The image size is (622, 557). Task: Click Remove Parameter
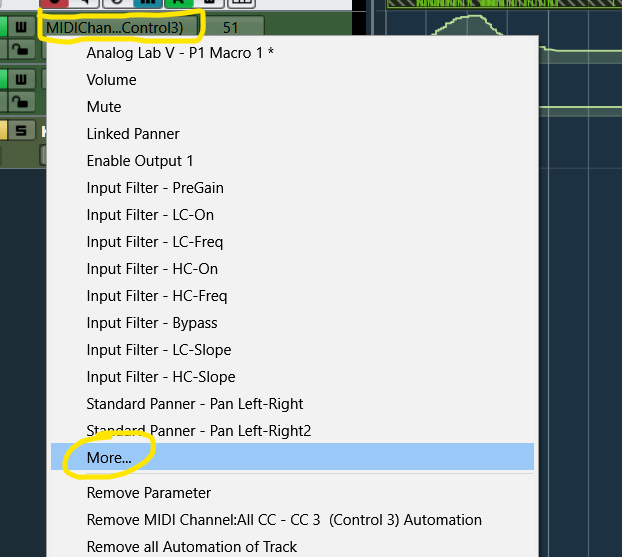(x=149, y=493)
